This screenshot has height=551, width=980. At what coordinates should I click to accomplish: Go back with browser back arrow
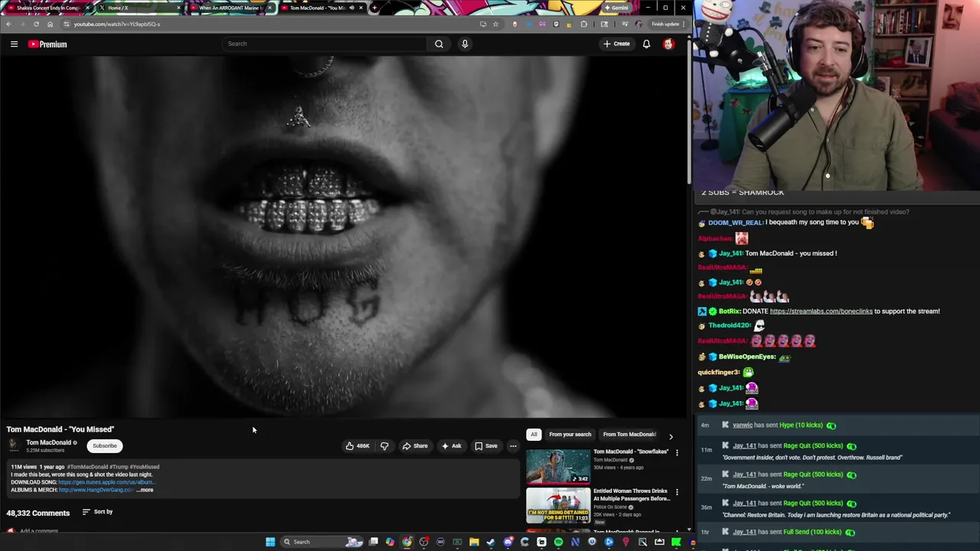tap(8, 24)
